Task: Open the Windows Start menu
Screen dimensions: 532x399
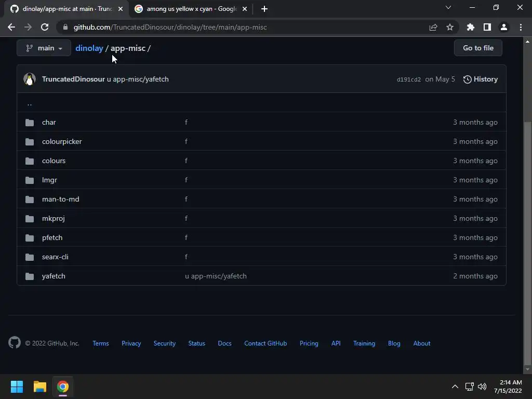Action: pos(17,387)
